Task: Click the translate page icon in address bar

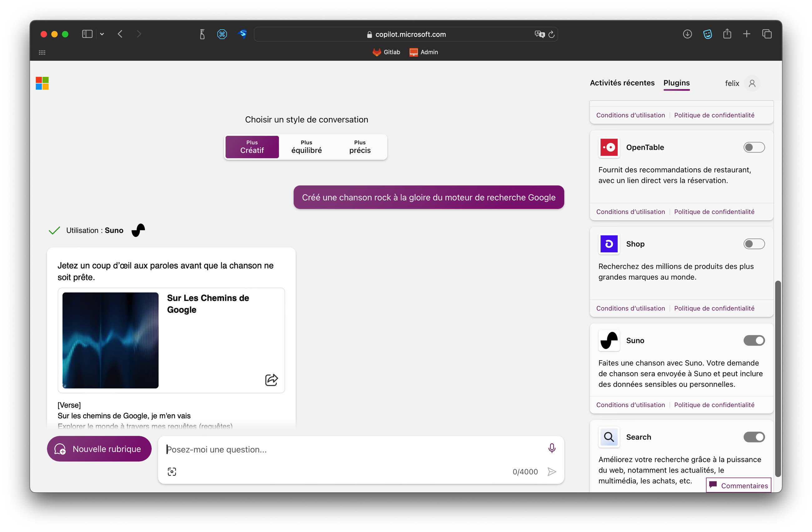Action: (539, 34)
